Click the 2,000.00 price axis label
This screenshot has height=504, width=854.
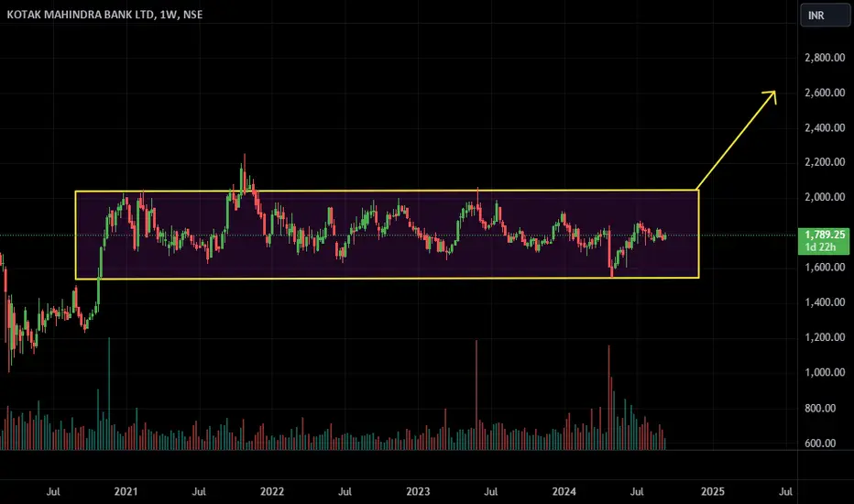[825, 197]
